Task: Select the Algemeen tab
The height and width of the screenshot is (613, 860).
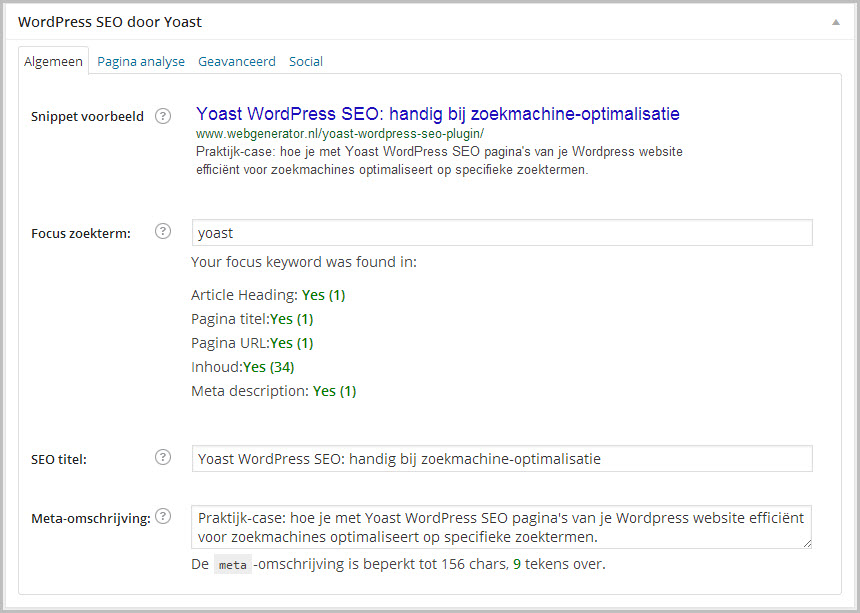Action: click(53, 61)
